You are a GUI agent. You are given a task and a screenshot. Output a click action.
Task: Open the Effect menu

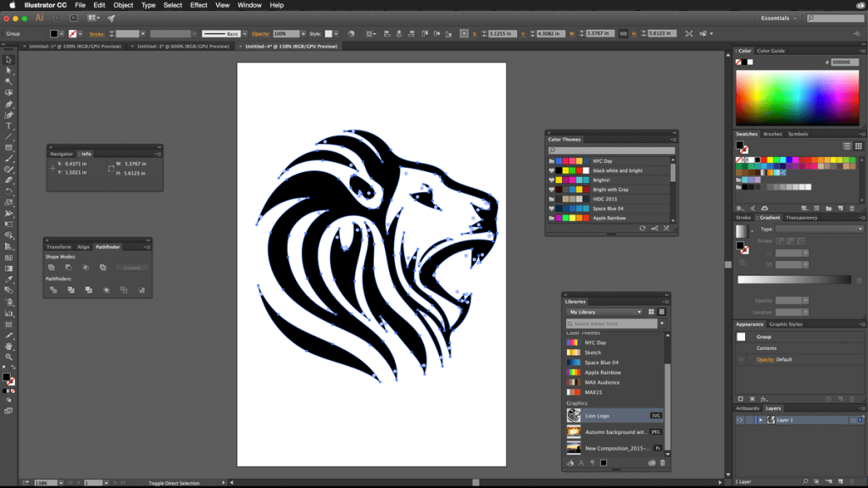point(198,5)
